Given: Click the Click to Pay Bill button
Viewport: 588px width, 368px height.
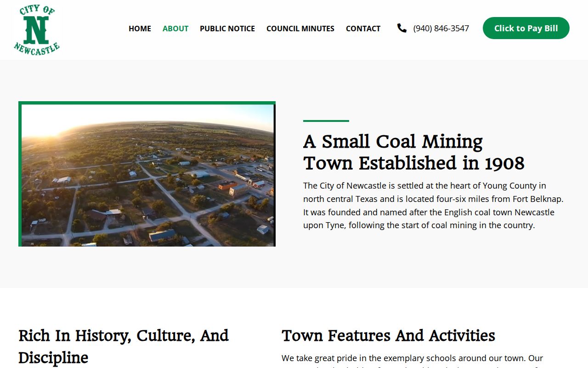Looking at the screenshot, I should pyautogui.click(x=526, y=28).
